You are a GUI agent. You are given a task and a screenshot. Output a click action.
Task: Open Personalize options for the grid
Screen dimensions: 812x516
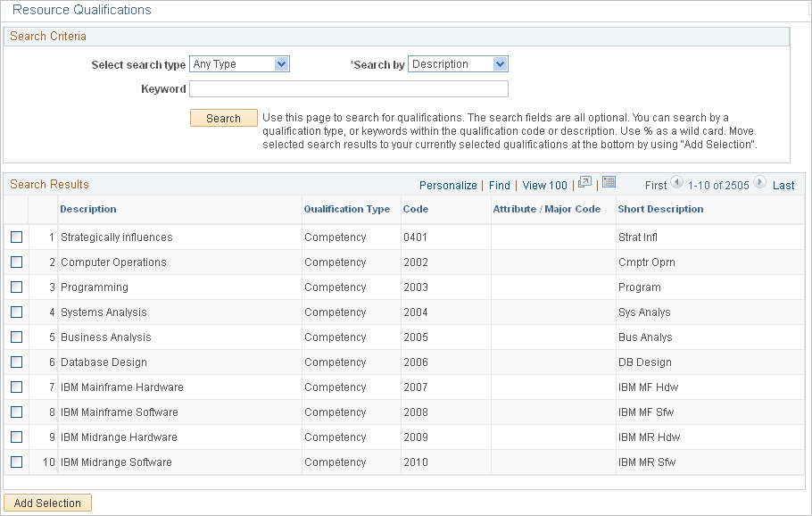[448, 185]
